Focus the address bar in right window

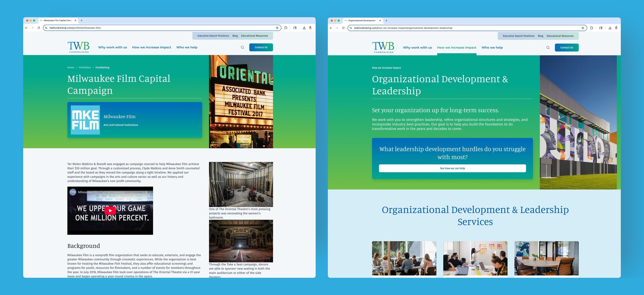(x=467, y=28)
